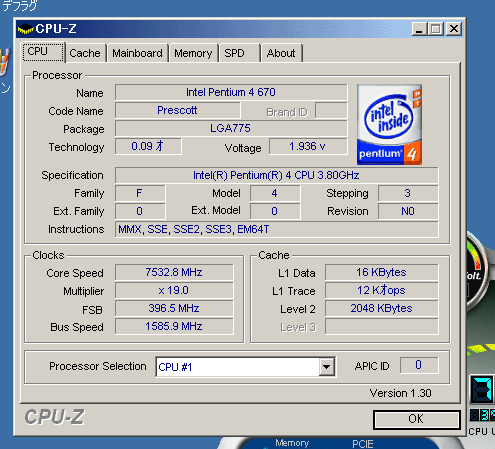Expand the Processor Selection dropdown arrow
The image size is (495, 449).
[326, 367]
